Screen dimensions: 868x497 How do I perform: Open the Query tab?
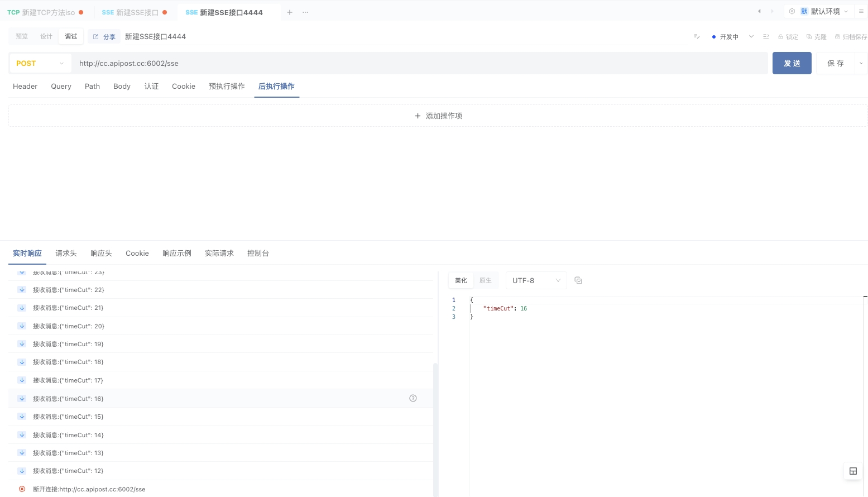click(61, 87)
